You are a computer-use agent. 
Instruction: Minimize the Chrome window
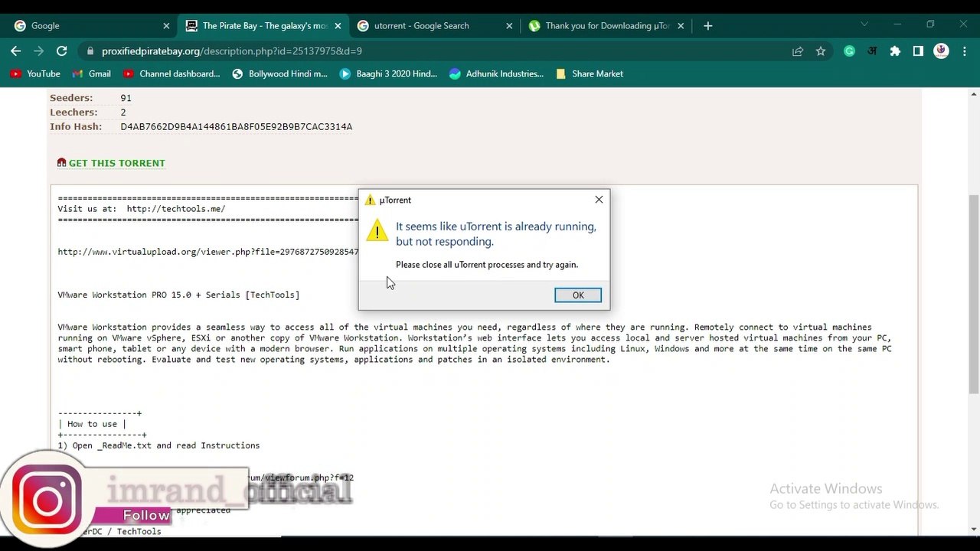coord(897,24)
